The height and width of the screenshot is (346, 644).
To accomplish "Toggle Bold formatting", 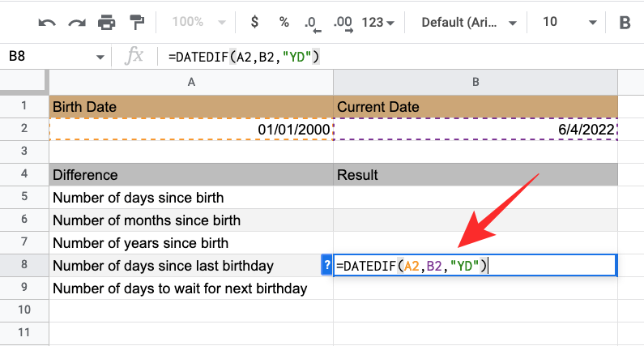I will click(625, 23).
